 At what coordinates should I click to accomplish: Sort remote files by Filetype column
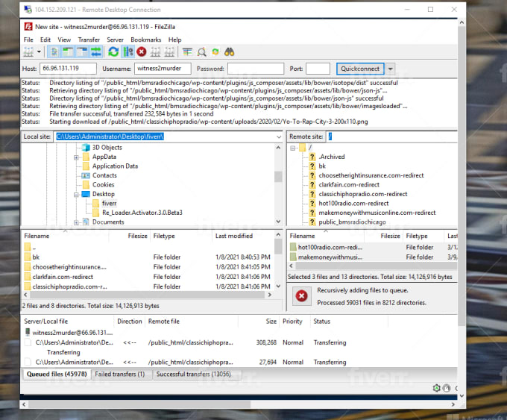pos(417,236)
